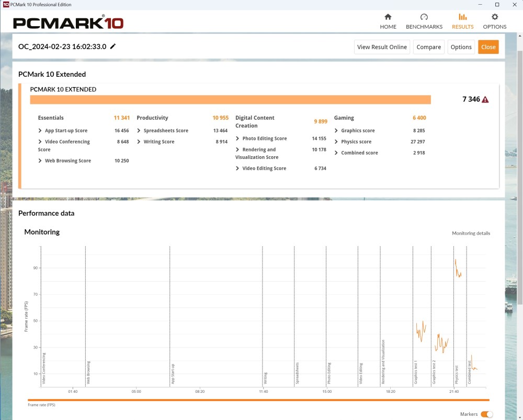Viewport: 523px width, 420px height.
Task: Click the Gaming score 6 400
Action: 419,118
